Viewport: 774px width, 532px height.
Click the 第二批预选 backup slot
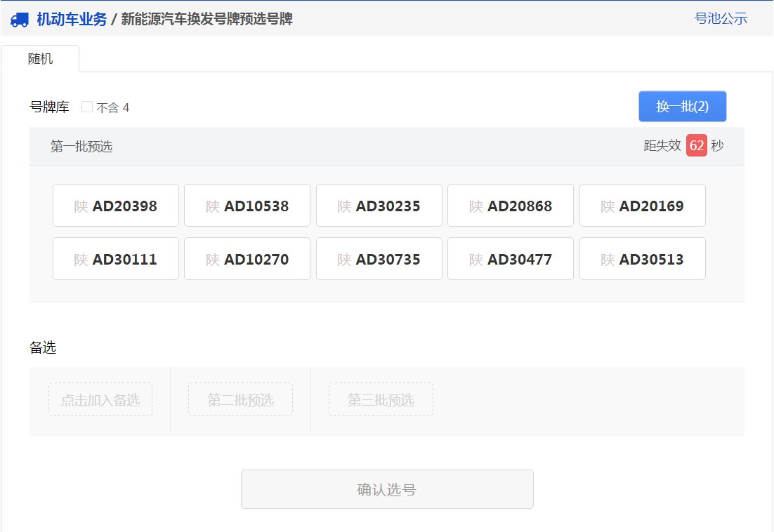[240, 400]
